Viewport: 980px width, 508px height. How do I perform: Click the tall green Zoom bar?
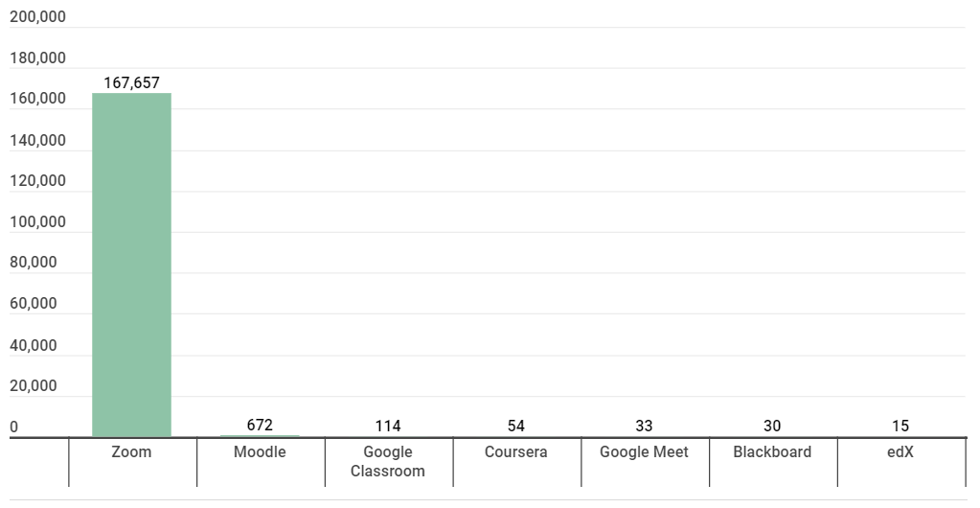tap(131, 265)
